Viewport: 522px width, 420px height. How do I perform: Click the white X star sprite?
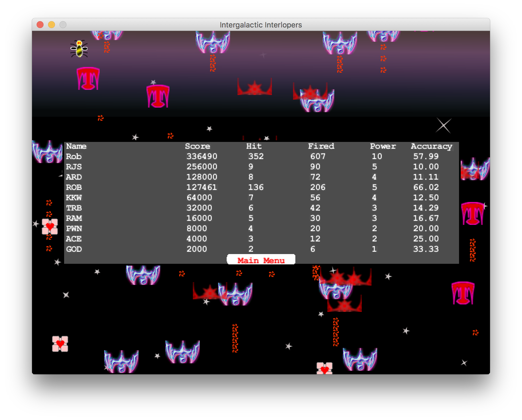pos(444,126)
